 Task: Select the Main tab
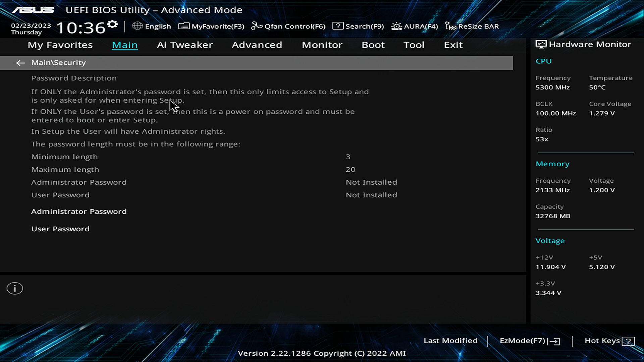[x=125, y=45]
